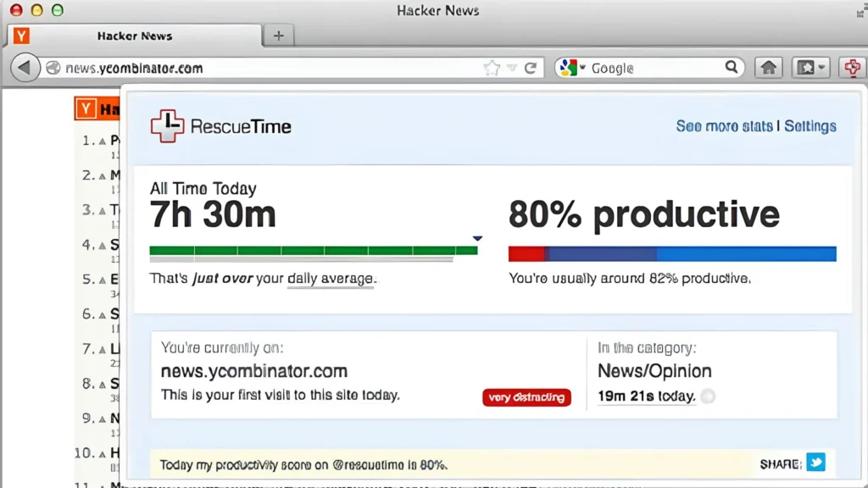Share score via Twitter bird icon
The height and width of the screenshot is (488, 868).
(x=816, y=462)
